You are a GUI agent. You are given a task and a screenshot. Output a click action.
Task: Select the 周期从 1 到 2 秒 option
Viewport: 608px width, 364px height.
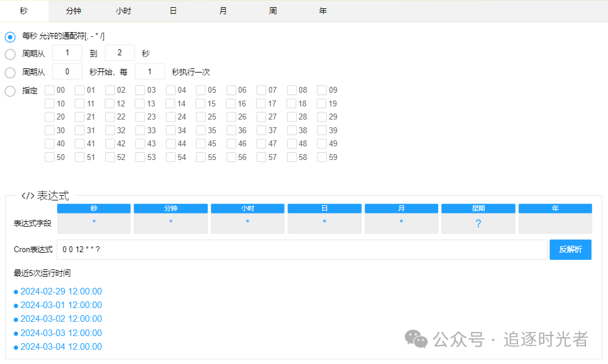tap(10, 54)
